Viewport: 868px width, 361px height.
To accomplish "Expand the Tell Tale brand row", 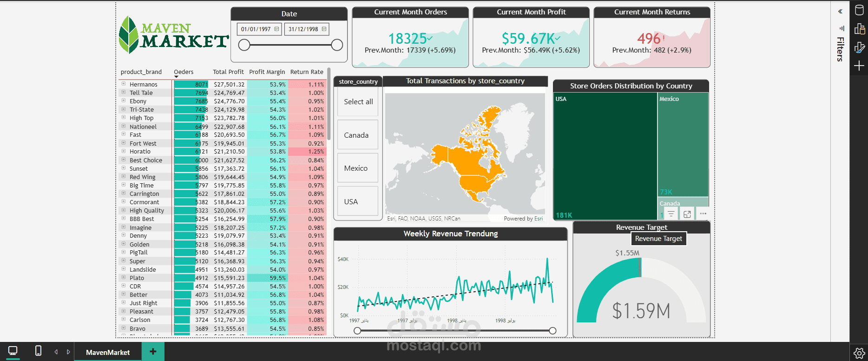I will (124, 92).
